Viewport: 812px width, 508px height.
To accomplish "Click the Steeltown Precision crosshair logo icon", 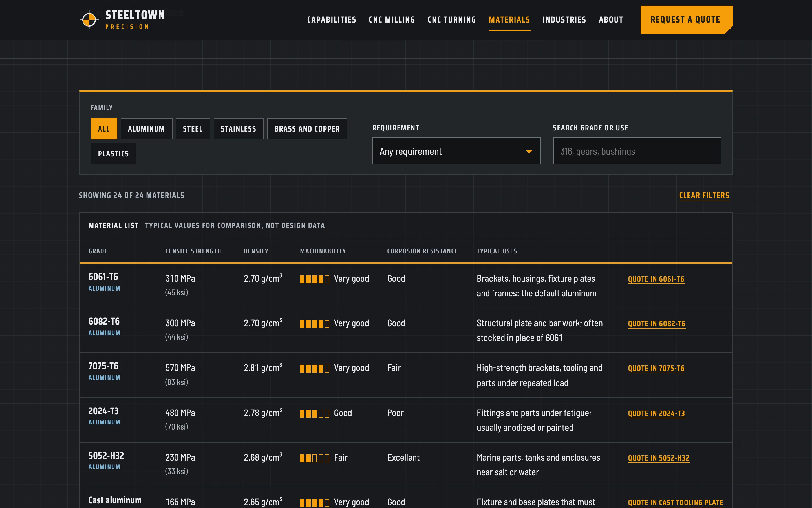I will point(89,20).
